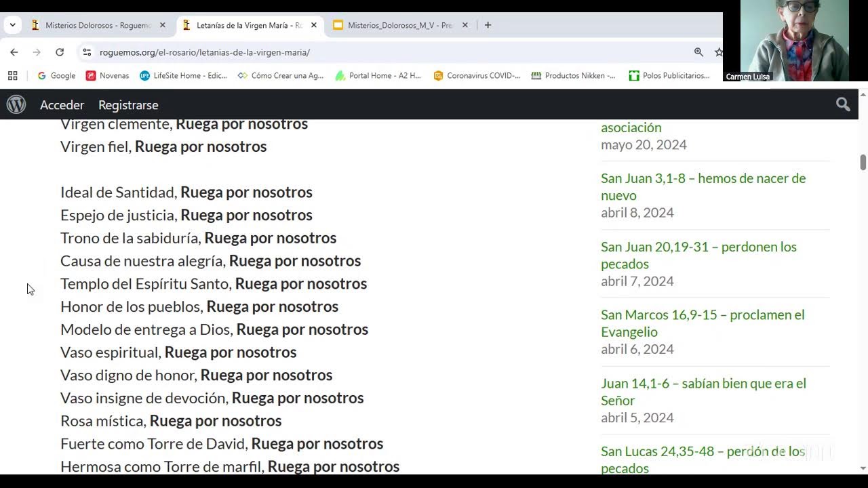The width and height of the screenshot is (868, 488).
Task: Click the line 'Causa de nuestra alegría'
Action: [x=211, y=261]
